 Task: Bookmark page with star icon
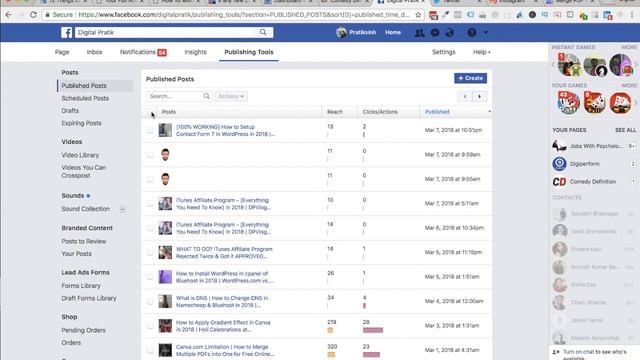pyautogui.click(x=418, y=15)
